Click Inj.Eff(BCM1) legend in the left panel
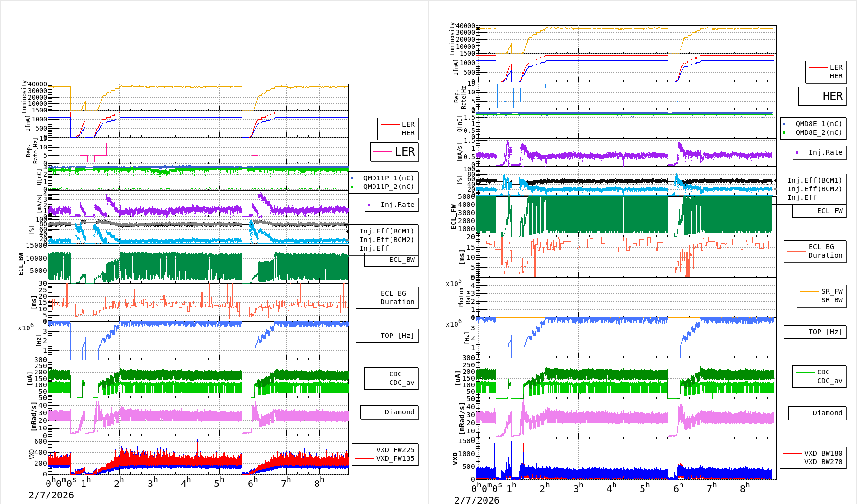 tap(386, 231)
